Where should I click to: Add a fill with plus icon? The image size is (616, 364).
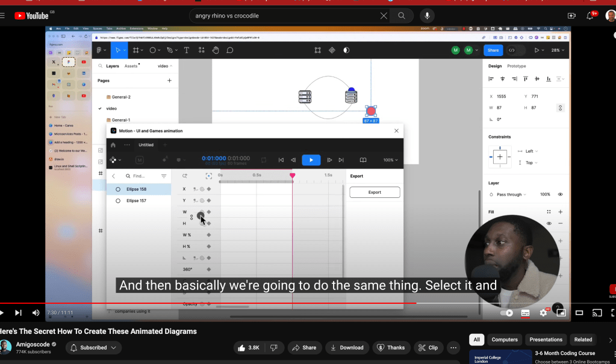(560, 212)
